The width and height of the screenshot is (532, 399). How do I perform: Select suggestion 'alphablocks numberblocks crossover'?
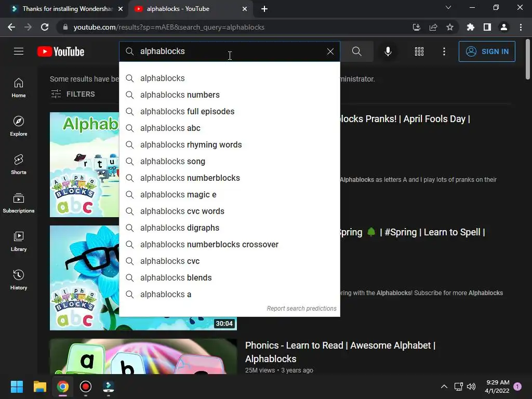[x=229, y=244]
